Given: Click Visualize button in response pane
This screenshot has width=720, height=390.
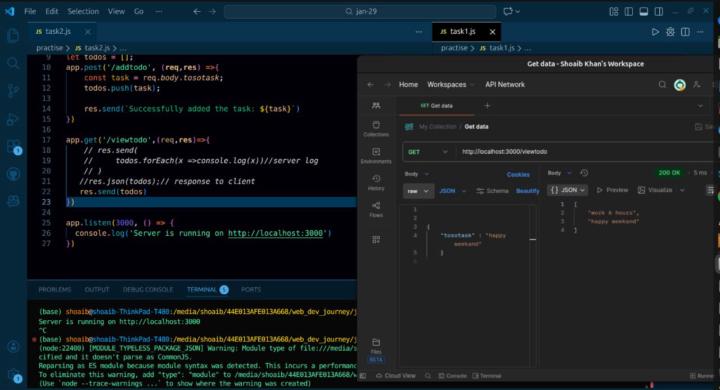Looking at the screenshot, I should point(655,190).
